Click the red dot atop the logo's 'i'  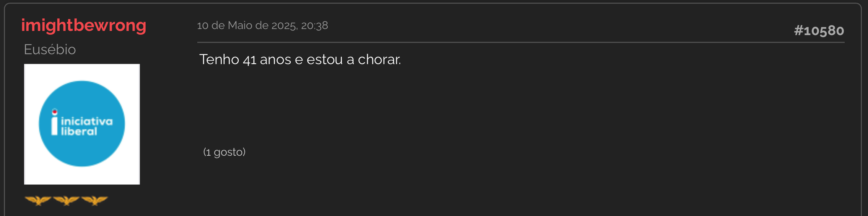click(55, 112)
